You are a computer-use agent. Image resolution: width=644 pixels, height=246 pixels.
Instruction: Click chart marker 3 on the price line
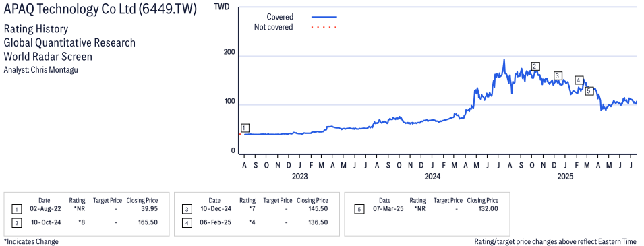(557, 75)
